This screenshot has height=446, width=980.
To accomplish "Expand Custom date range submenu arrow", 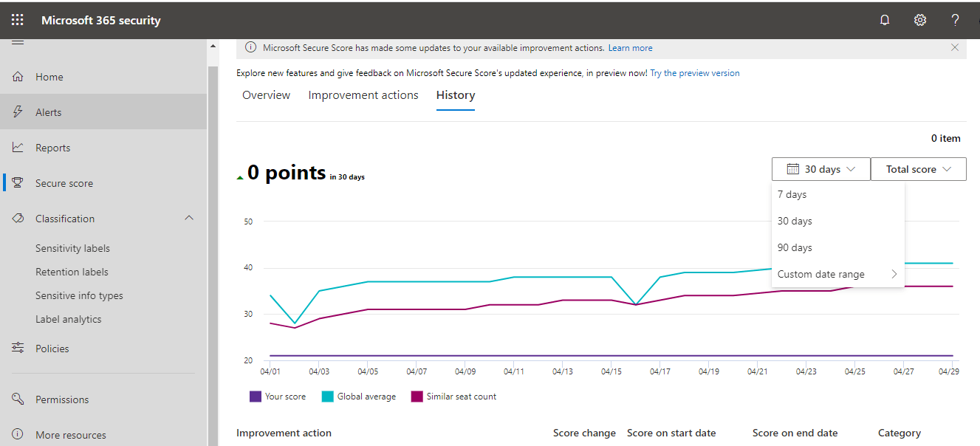I will click(x=894, y=274).
